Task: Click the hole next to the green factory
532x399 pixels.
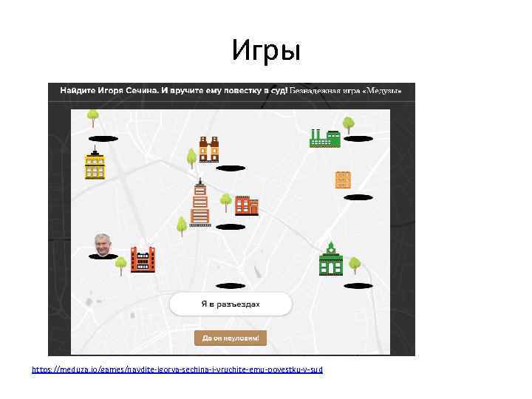Action: tap(358, 138)
